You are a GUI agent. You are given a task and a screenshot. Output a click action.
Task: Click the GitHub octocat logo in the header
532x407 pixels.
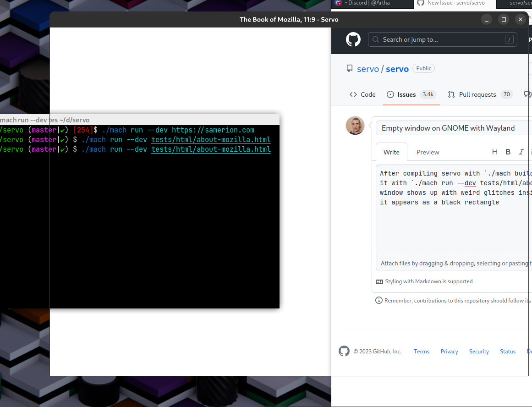353,39
